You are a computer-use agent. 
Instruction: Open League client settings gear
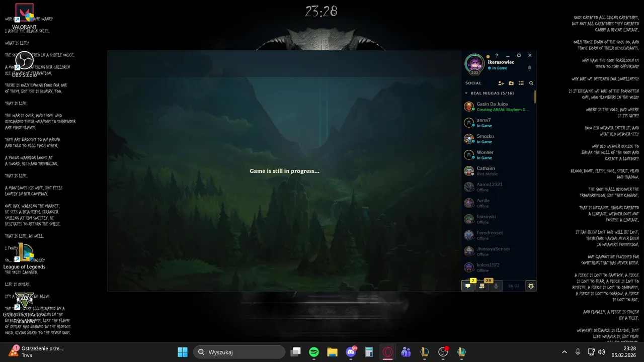point(519,56)
